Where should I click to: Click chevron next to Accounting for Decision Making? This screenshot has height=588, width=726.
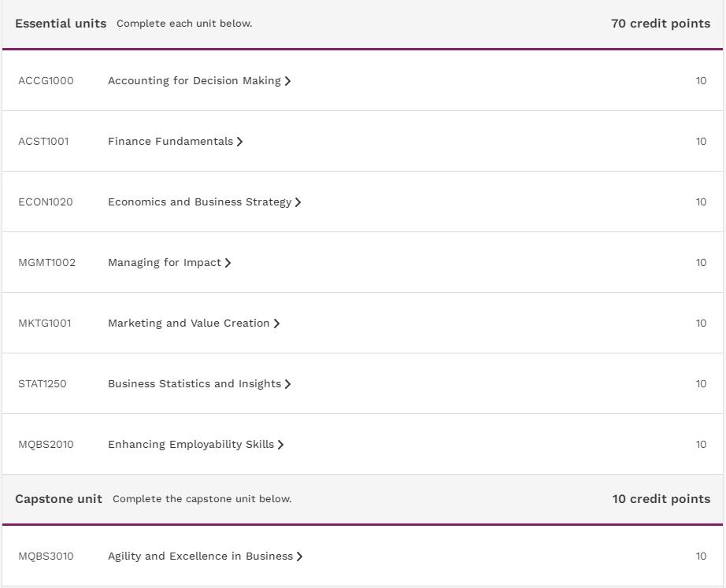(x=287, y=81)
